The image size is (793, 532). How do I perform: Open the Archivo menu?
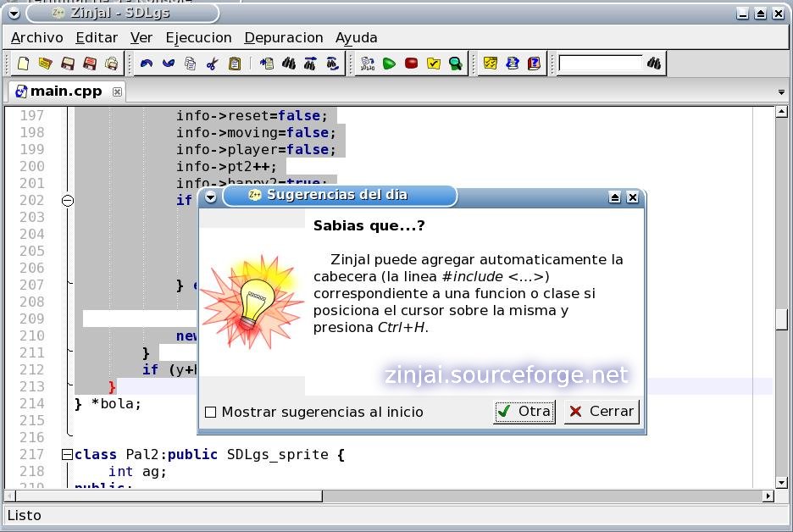coord(37,38)
